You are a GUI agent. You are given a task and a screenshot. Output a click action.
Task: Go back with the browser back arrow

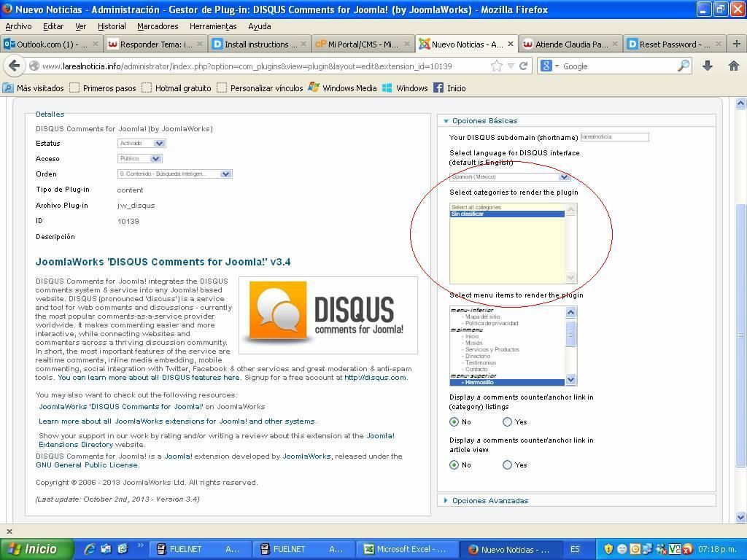(15, 66)
